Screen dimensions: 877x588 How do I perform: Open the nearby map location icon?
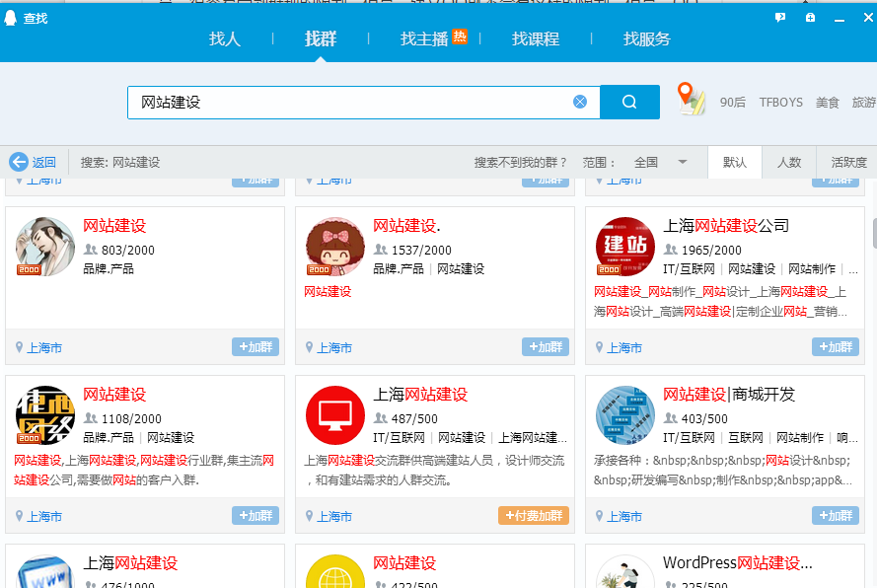tap(691, 99)
